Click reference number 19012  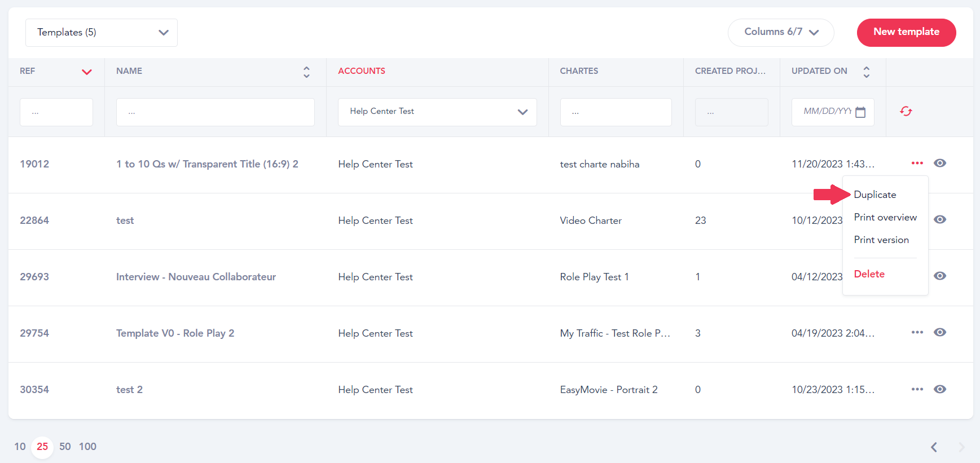point(34,164)
